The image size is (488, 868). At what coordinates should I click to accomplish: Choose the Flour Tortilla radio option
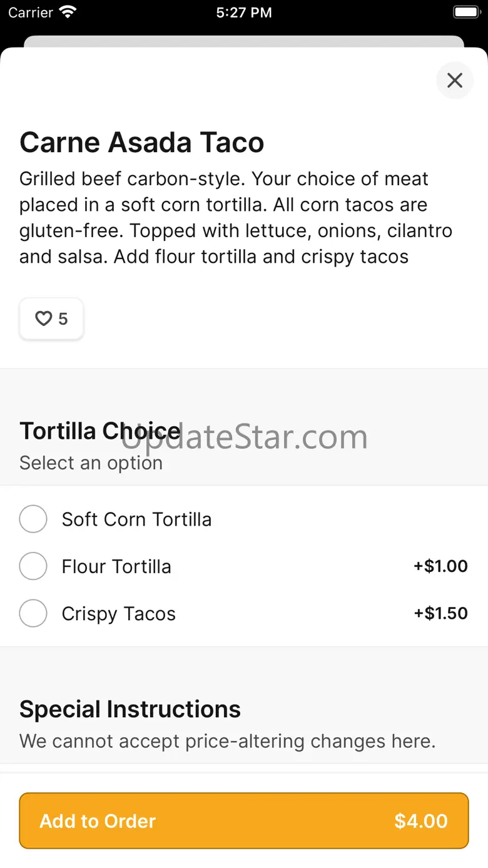pyautogui.click(x=33, y=566)
